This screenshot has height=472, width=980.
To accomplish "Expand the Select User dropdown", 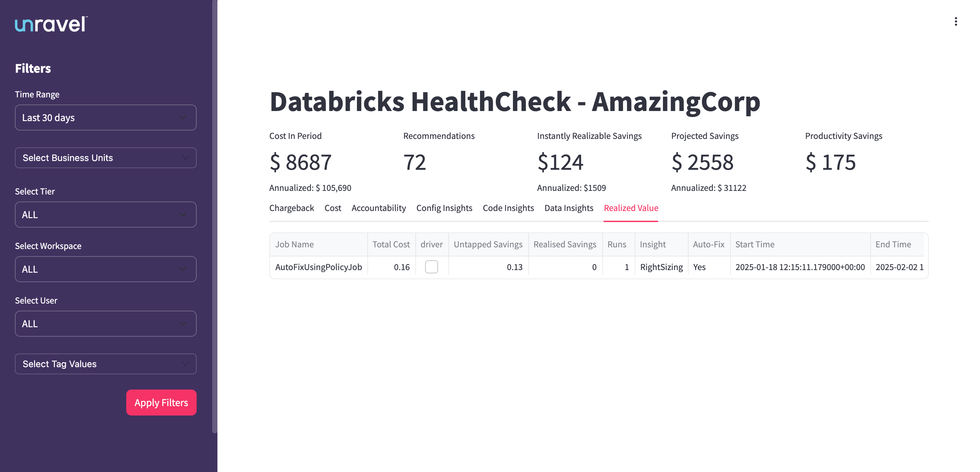I will [105, 324].
